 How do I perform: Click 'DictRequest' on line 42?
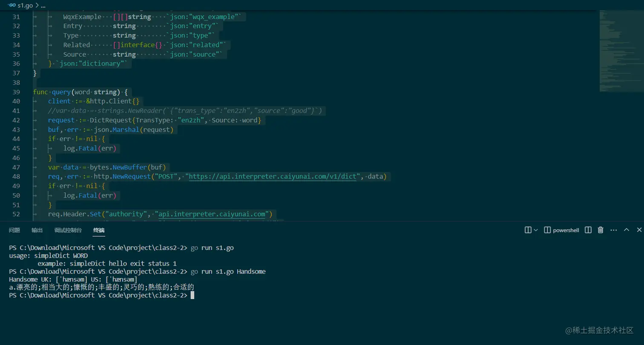click(111, 120)
